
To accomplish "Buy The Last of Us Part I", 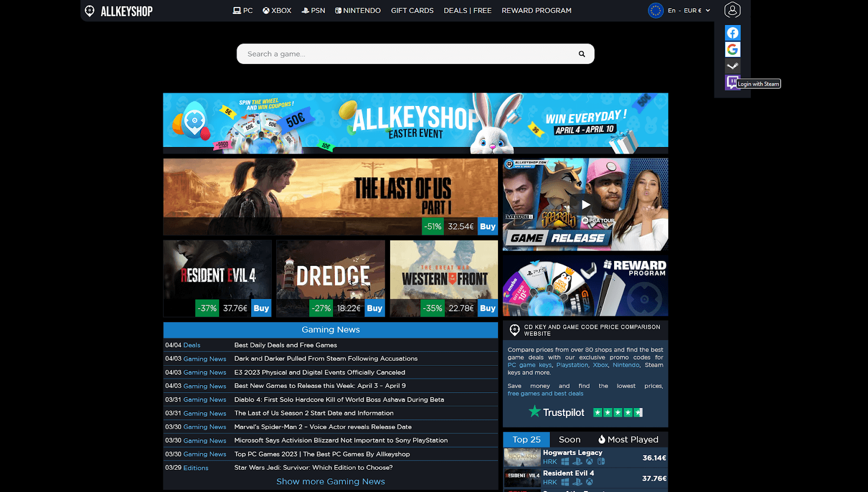I will click(487, 226).
